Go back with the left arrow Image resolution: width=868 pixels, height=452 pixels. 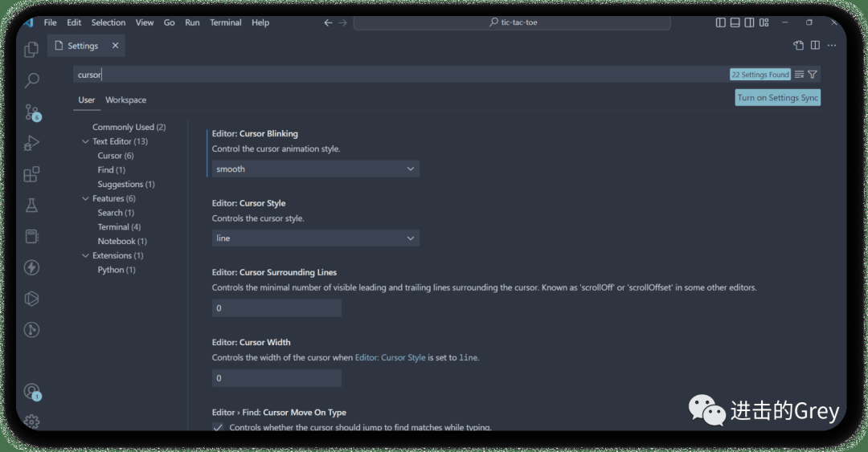point(328,22)
